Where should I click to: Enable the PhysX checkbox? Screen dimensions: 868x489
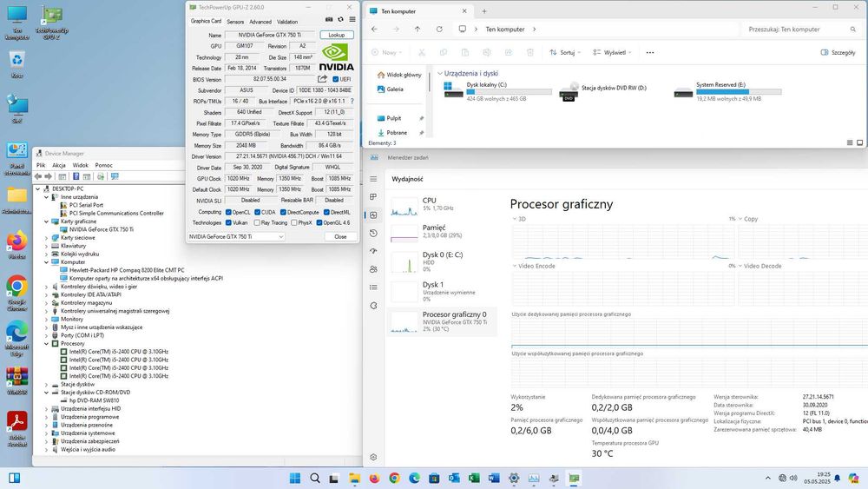pos(294,222)
